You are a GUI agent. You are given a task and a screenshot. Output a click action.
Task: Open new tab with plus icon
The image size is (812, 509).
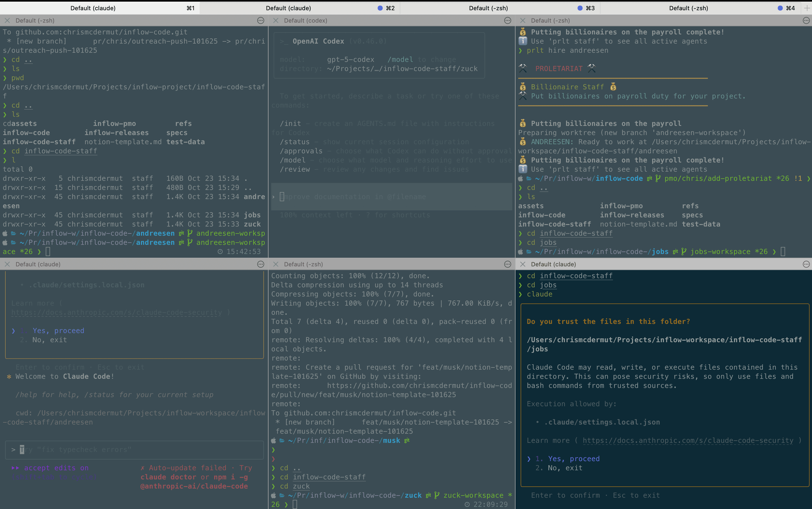(x=807, y=8)
